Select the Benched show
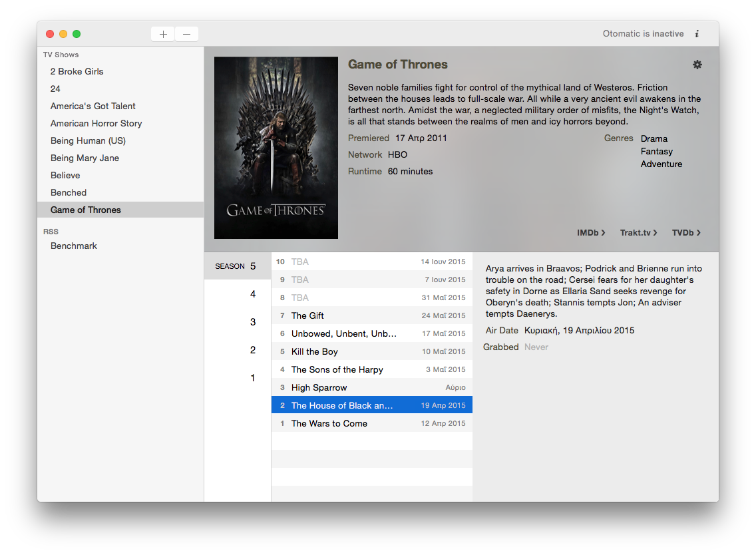Screen dimensions: 756x555 point(120,193)
